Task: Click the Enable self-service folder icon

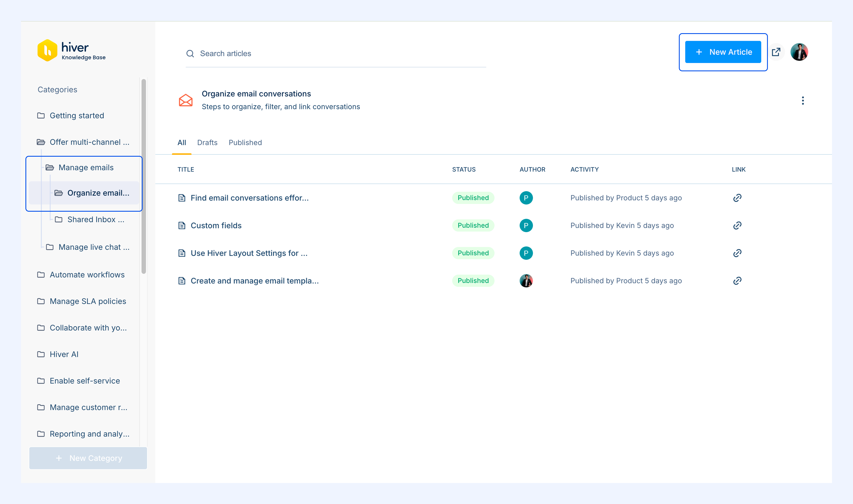Action: [x=41, y=381]
